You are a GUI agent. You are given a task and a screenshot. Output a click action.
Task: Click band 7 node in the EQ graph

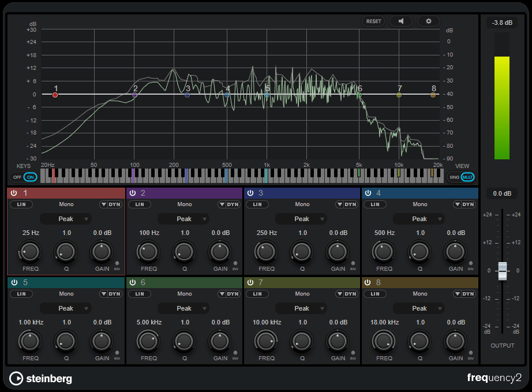399,95
